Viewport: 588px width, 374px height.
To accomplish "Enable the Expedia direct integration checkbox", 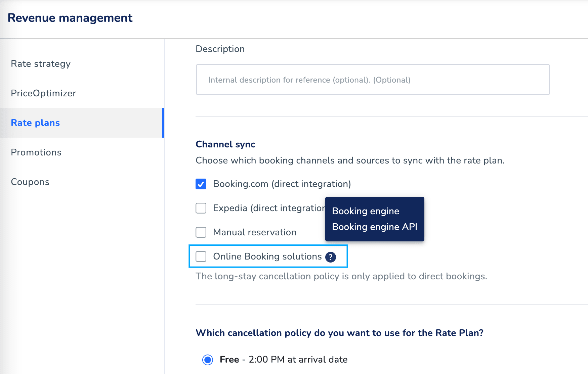I will (201, 208).
